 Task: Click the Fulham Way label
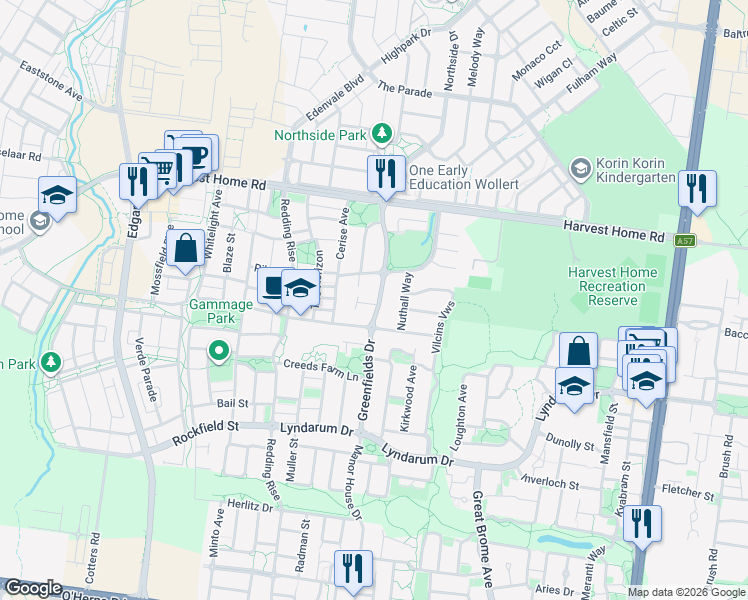pyautogui.click(x=592, y=73)
